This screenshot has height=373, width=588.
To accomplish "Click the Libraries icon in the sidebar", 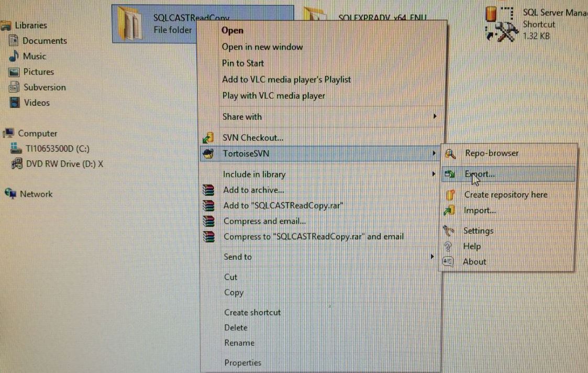I will coord(6,26).
